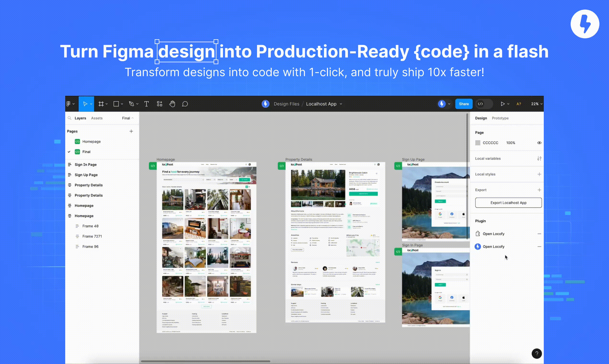Click the Play/Preview icon
The image size is (609, 364).
click(502, 103)
